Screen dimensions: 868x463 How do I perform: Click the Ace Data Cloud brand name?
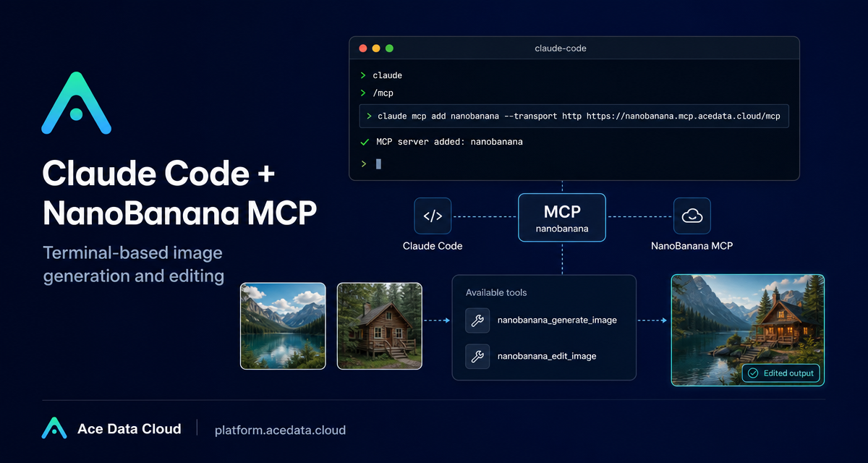tap(129, 429)
